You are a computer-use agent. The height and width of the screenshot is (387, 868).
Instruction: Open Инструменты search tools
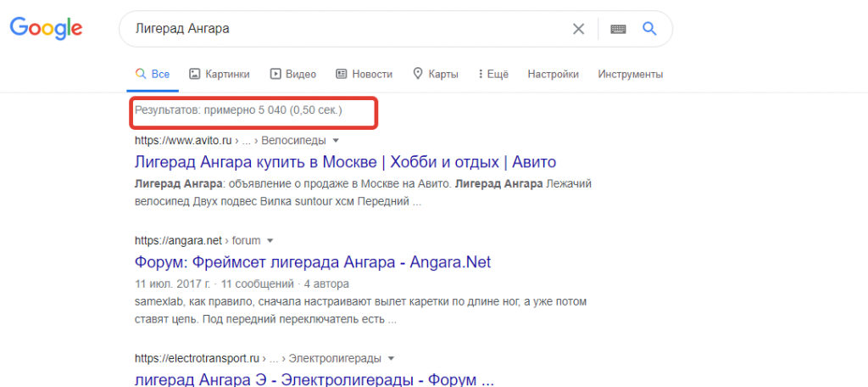click(631, 75)
